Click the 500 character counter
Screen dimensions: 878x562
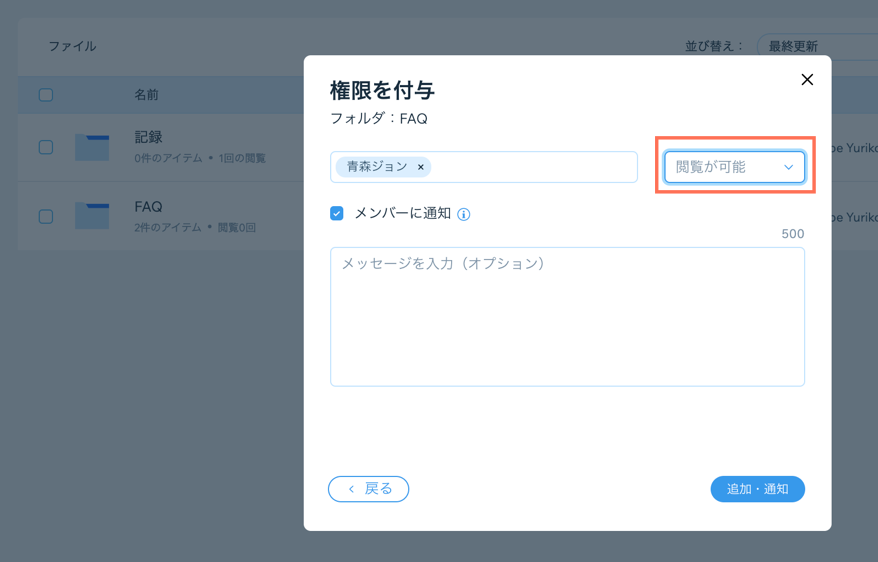tap(793, 234)
